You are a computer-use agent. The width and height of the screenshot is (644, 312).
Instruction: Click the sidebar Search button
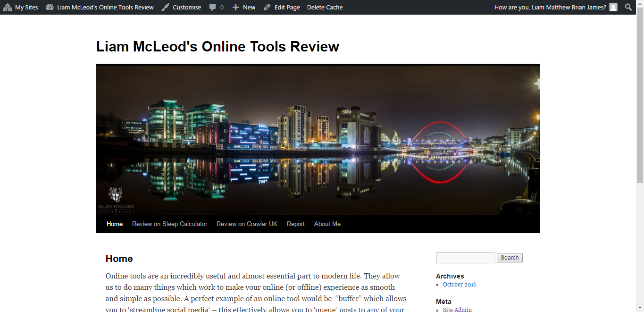(x=510, y=258)
